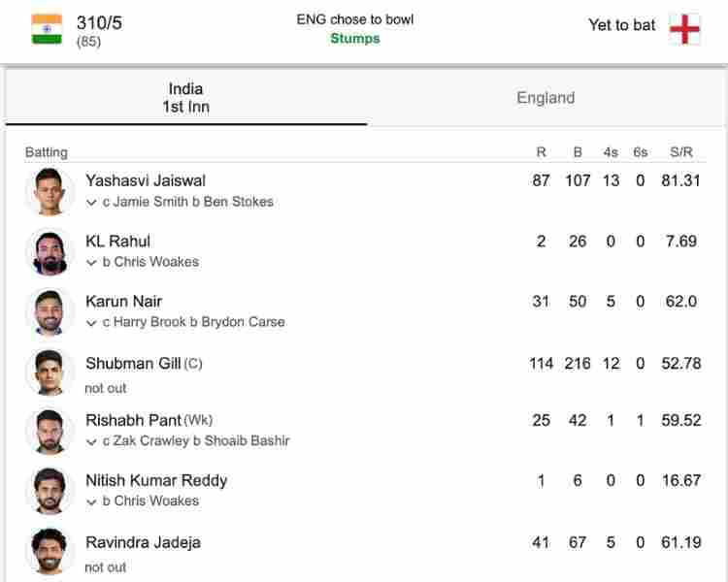Click the England flag icon
The image size is (728, 582).
(684, 28)
